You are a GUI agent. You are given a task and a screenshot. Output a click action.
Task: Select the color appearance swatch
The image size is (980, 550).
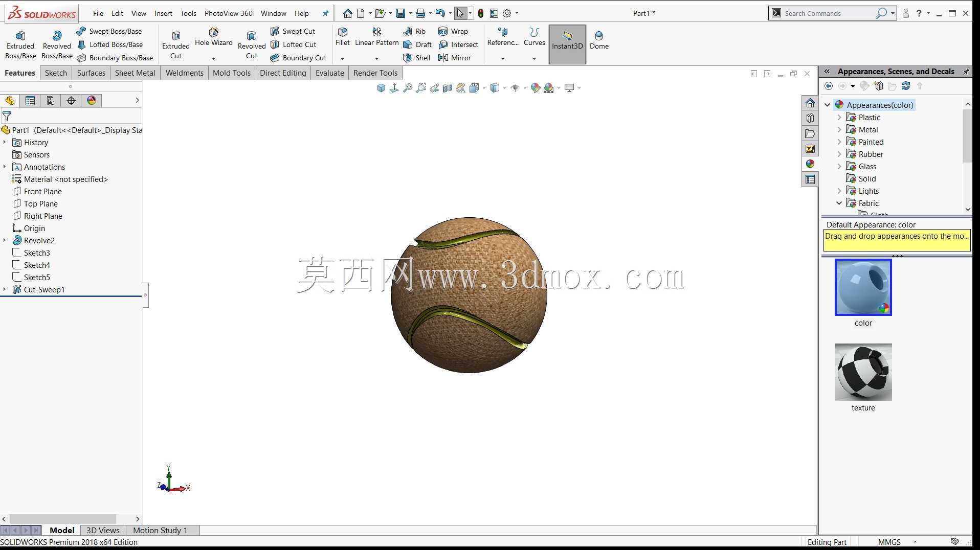(x=863, y=287)
